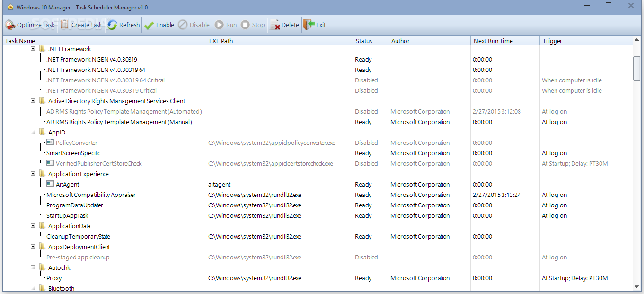Click the AppxDeploymentClient folder icon
The width and height of the screenshot is (644, 294).
pos(42,247)
